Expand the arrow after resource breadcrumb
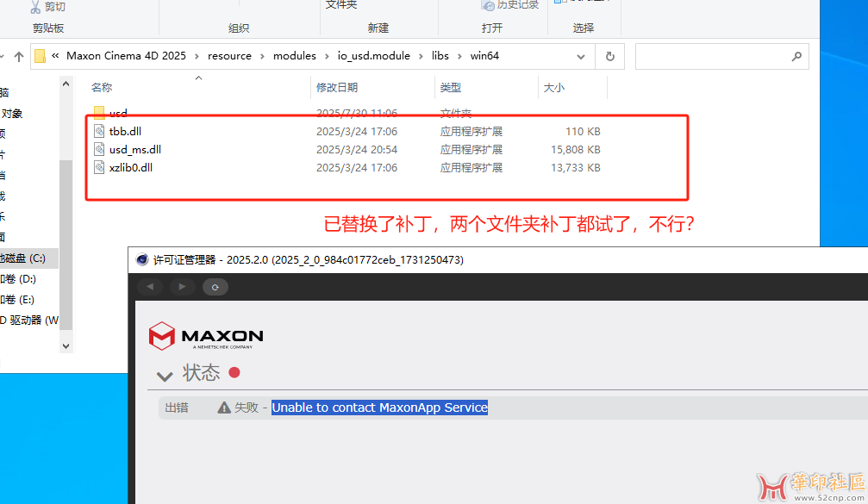The height and width of the screenshot is (504, 868). pyautogui.click(x=262, y=56)
